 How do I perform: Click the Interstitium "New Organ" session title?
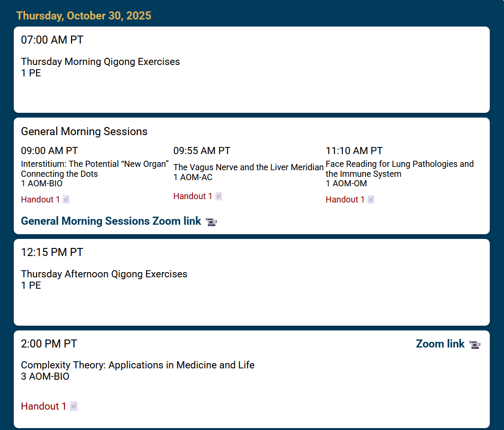95,169
